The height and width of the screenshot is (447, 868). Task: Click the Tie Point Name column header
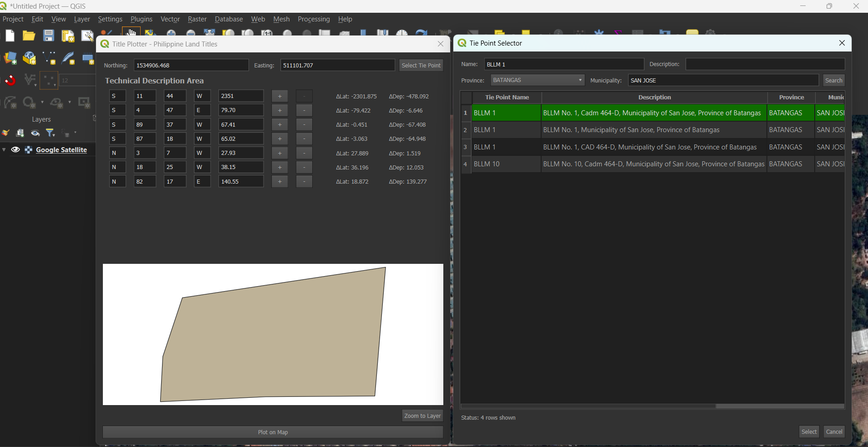click(x=507, y=98)
